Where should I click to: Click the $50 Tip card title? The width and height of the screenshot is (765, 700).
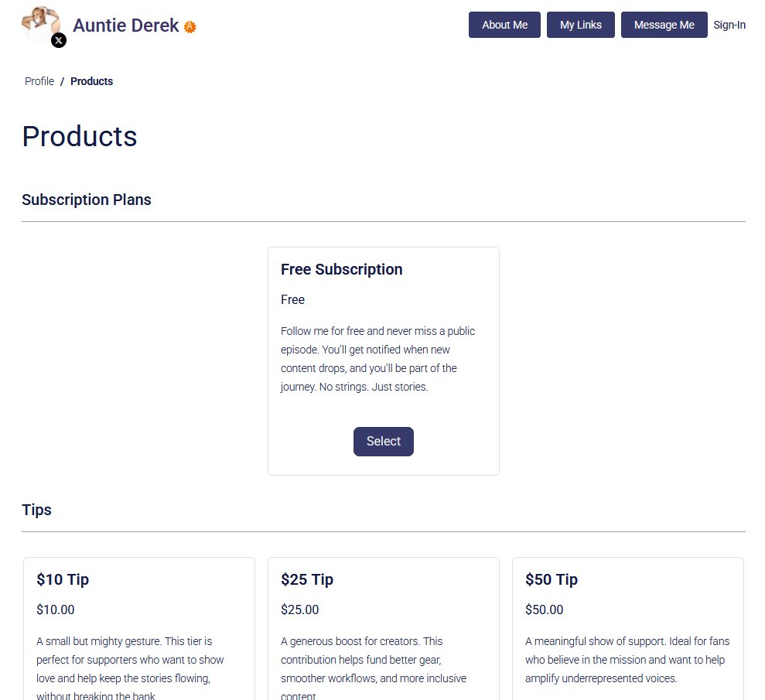(x=552, y=579)
